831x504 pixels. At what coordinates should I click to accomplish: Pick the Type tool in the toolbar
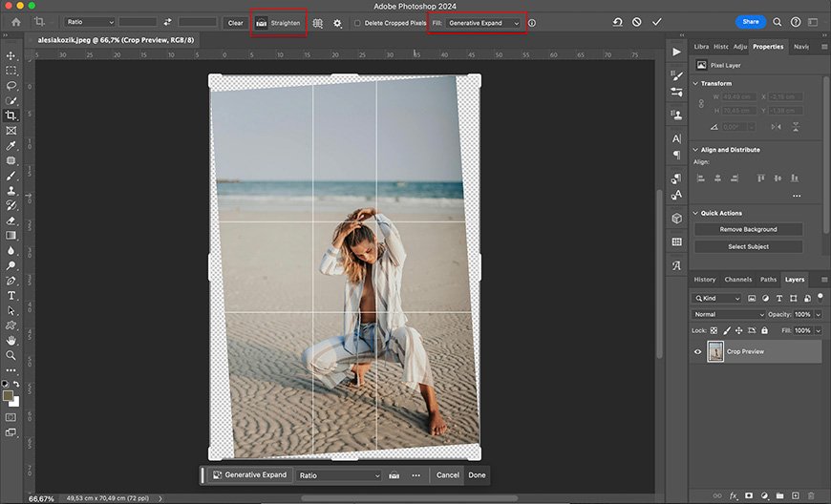click(11, 296)
